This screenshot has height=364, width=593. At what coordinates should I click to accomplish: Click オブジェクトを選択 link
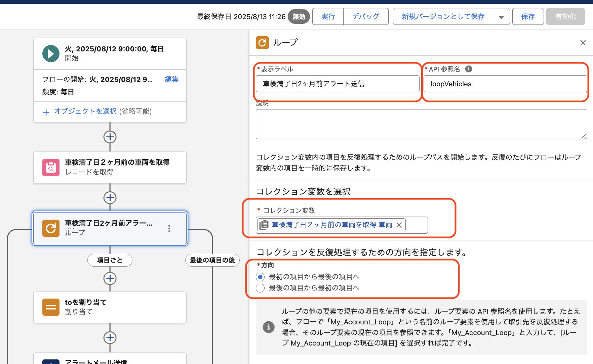tap(85, 111)
